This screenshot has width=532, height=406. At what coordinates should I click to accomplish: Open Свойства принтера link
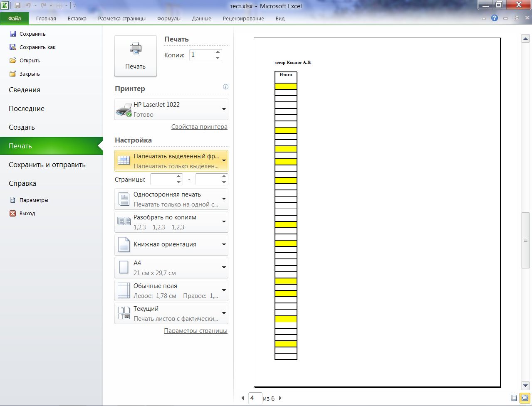coord(199,127)
